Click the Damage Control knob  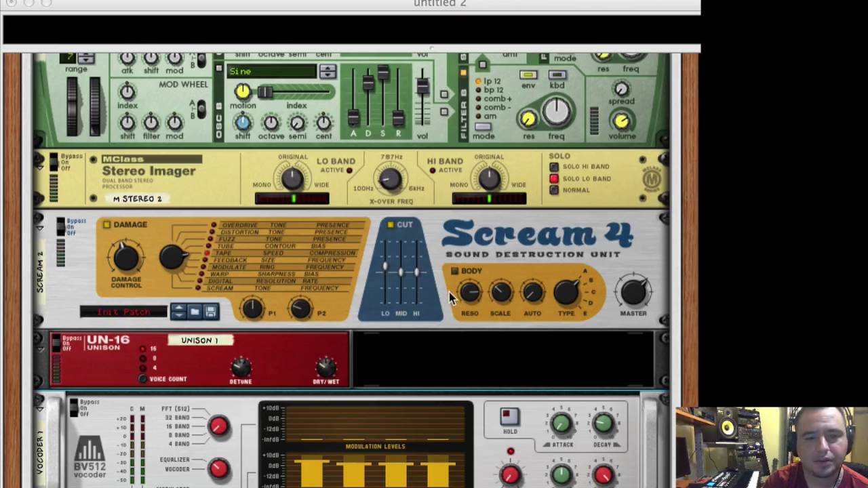tap(125, 258)
